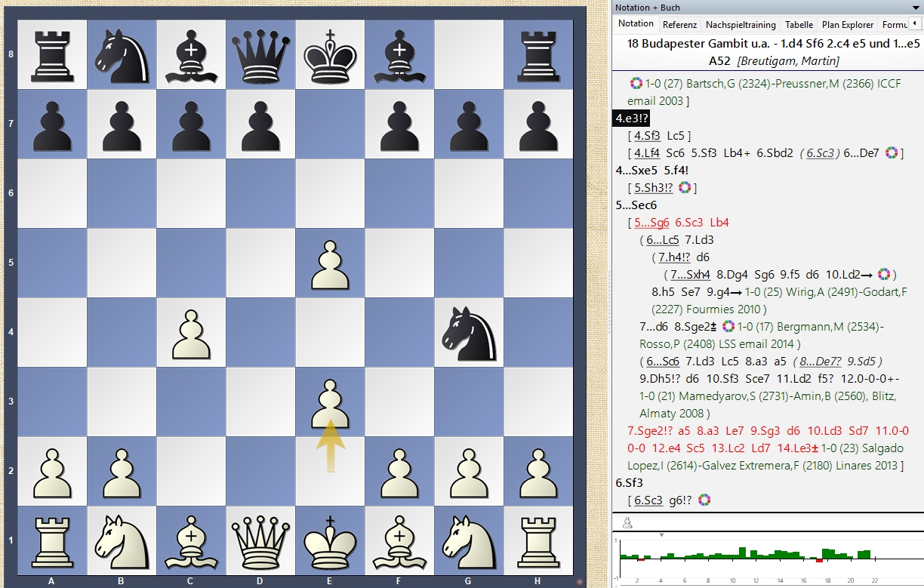The image size is (924, 588).
Task: Click the training icon after 6.Sc3 g6!?
Action: coord(704,500)
